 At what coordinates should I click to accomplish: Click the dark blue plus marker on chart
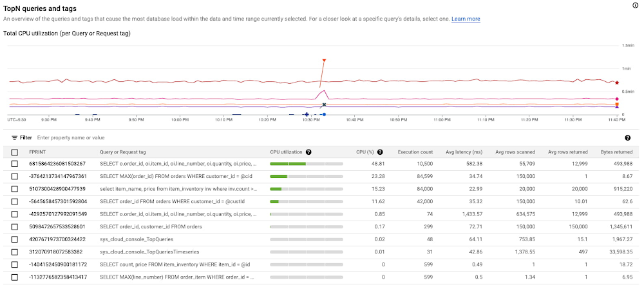(x=306, y=114)
